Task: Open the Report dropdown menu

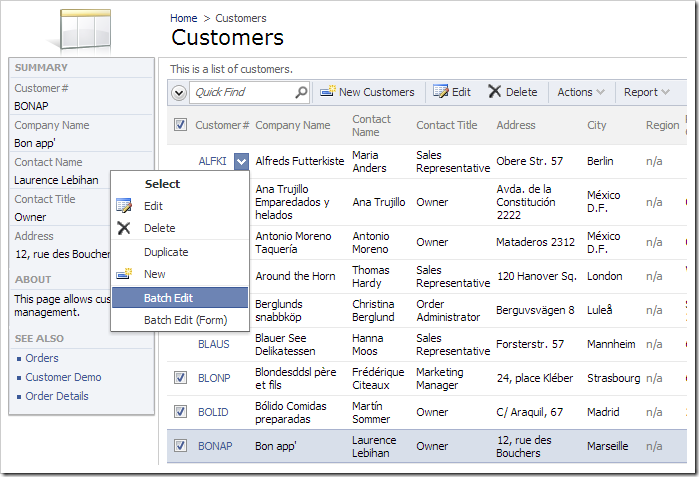Action: [x=647, y=92]
